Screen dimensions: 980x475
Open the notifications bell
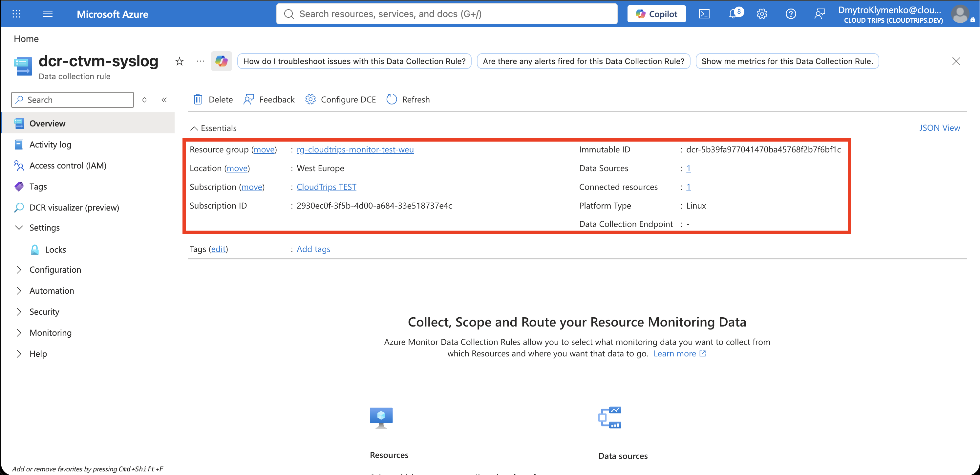tap(734, 14)
